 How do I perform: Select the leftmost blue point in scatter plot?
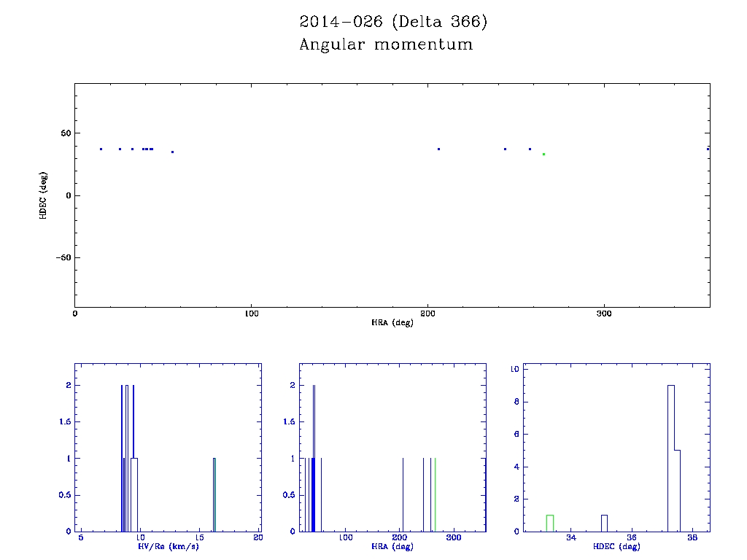(101, 149)
